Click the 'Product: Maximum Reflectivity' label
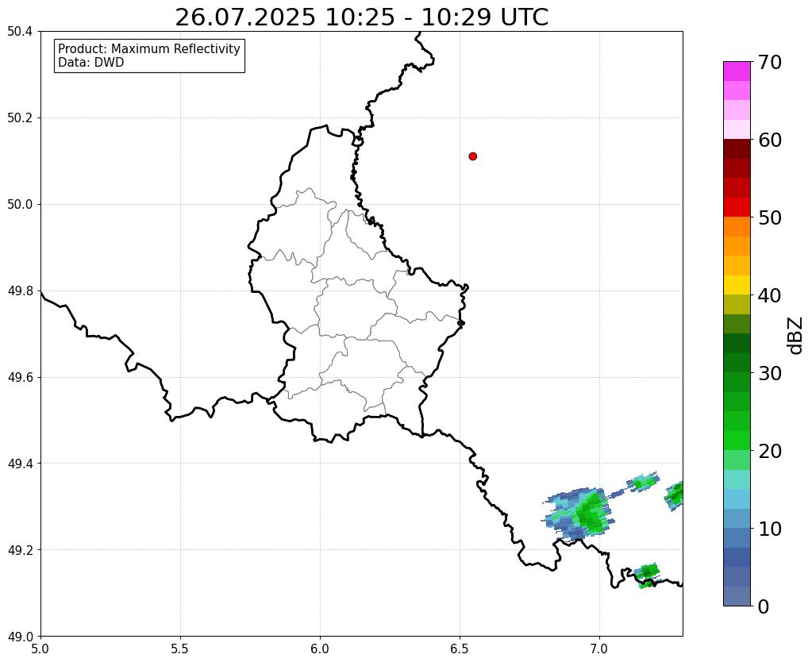Screen dimensions: 812x662 pyautogui.click(x=149, y=48)
